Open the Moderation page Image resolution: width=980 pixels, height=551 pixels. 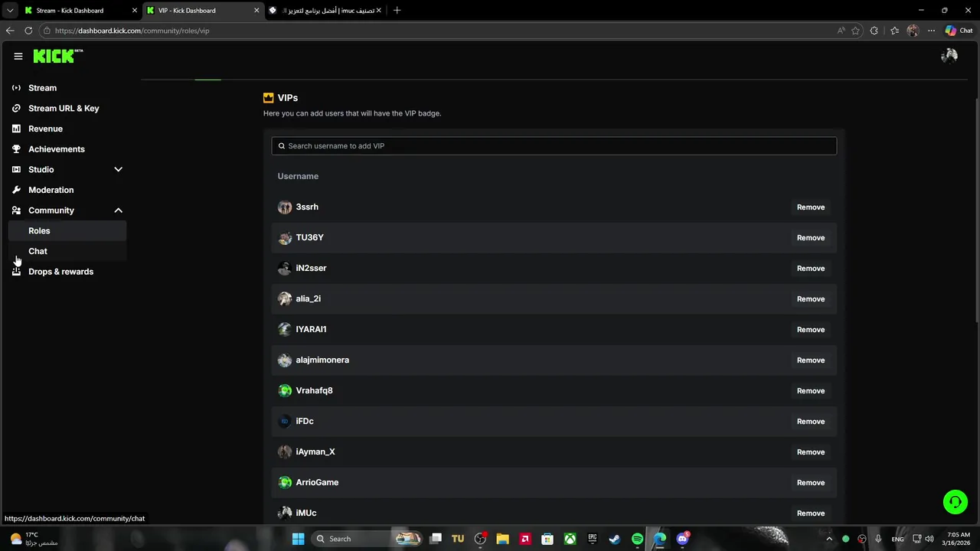coord(67,190)
